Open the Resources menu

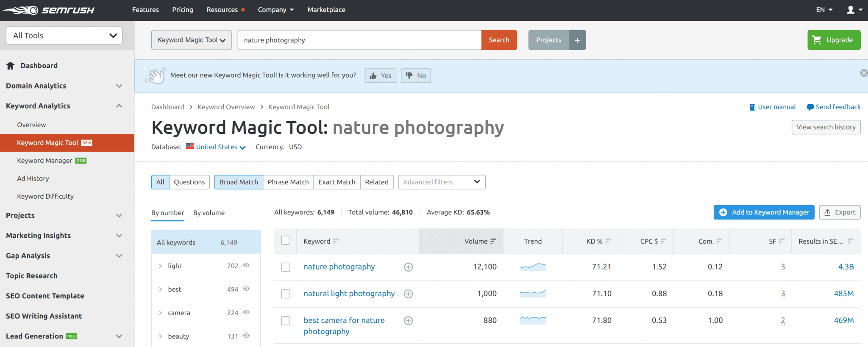pyautogui.click(x=225, y=10)
